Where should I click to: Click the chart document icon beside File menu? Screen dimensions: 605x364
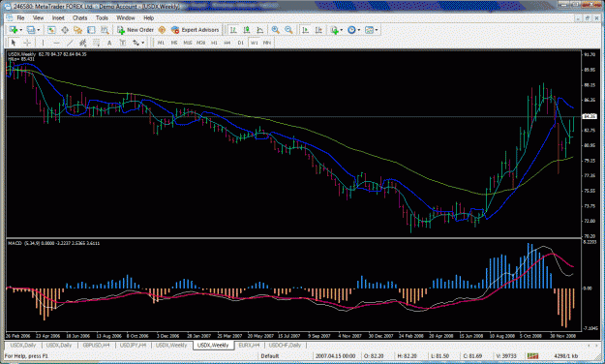(x=9, y=17)
